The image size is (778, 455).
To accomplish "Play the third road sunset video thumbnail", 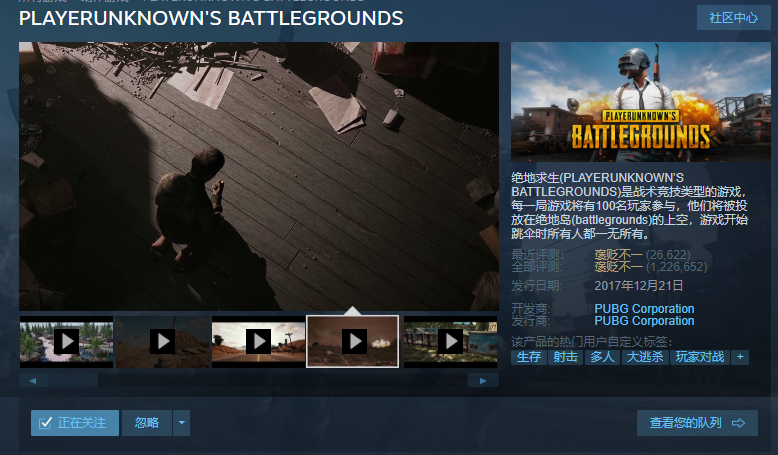I will coord(259,341).
